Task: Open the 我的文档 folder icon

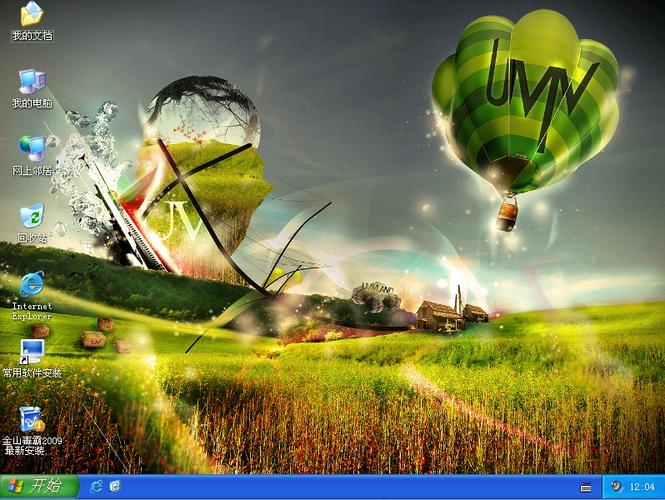Action: [31, 14]
